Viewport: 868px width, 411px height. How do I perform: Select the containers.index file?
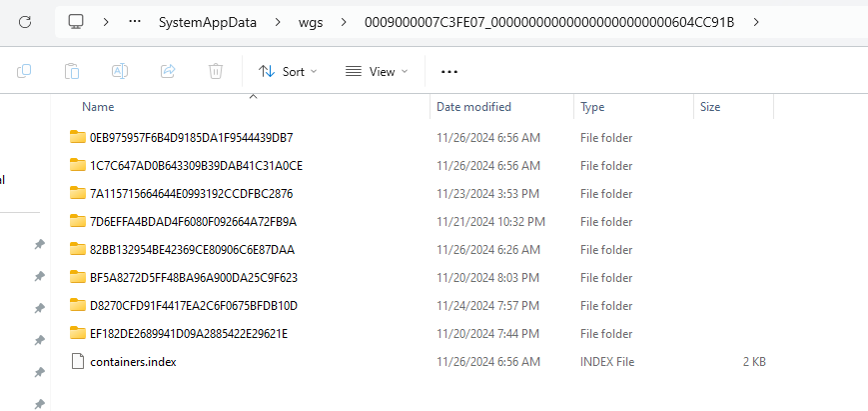tap(133, 362)
